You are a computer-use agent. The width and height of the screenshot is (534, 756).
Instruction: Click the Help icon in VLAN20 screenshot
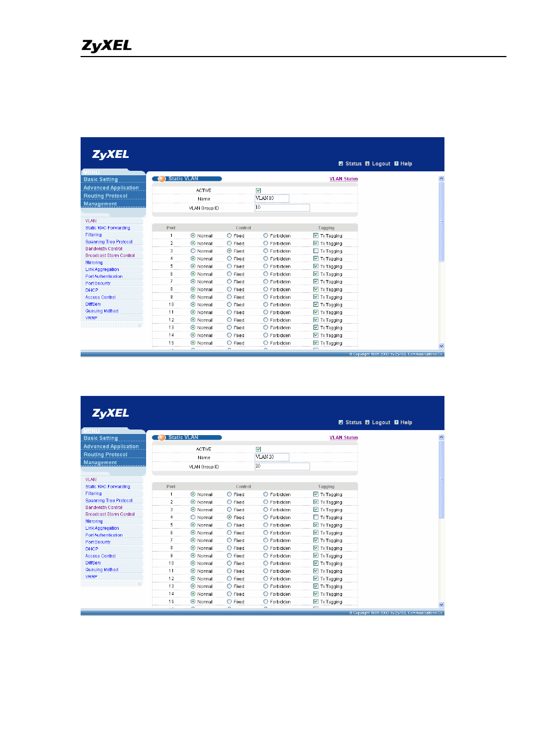(396, 423)
